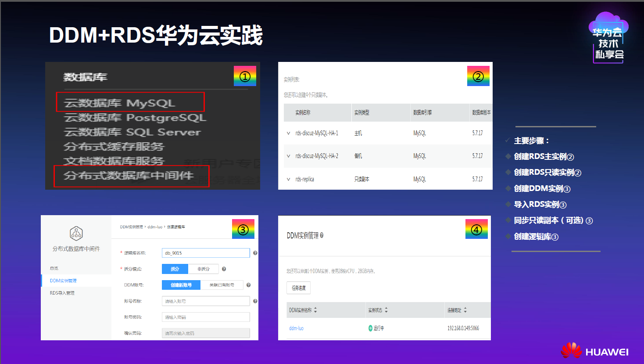Image resolution: width=644 pixels, height=364 pixels.
Task: Open 文档数据库服务 menu entry
Action: click(x=114, y=161)
